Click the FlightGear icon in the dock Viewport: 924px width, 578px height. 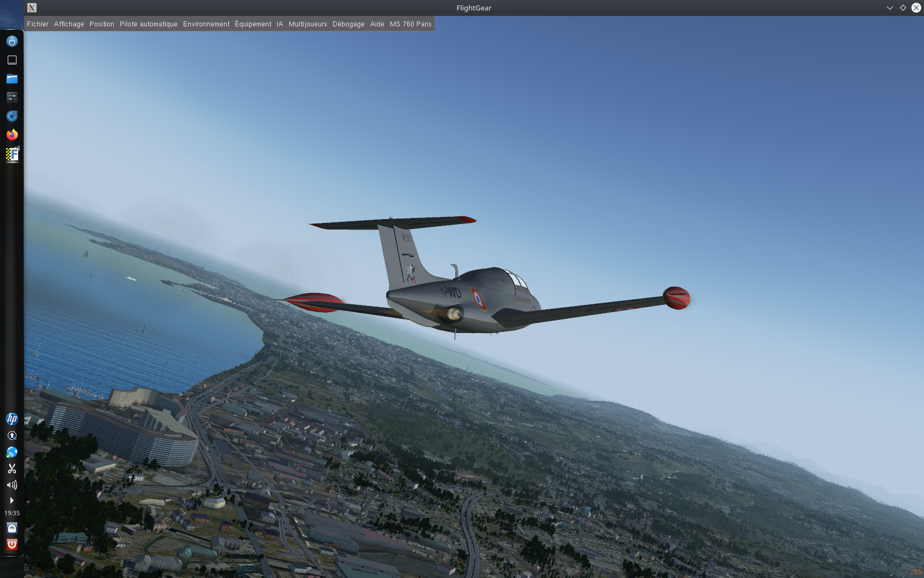pos(12,154)
